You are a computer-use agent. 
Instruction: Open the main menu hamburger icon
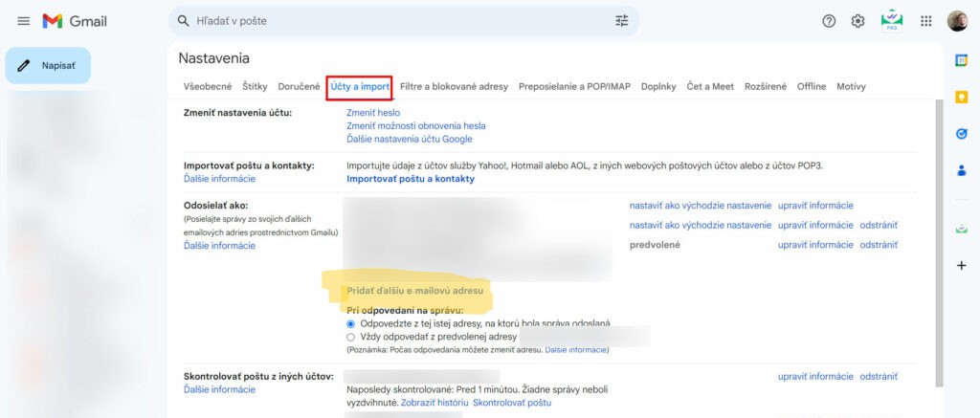point(23,21)
